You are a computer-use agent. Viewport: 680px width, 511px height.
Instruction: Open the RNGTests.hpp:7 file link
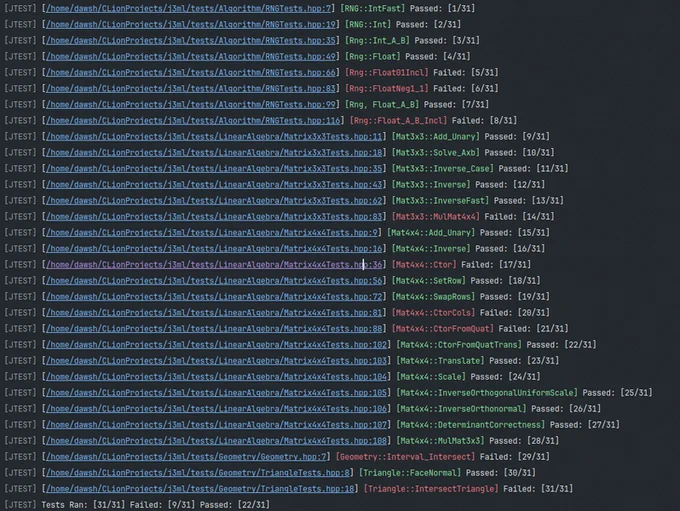(189, 8)
